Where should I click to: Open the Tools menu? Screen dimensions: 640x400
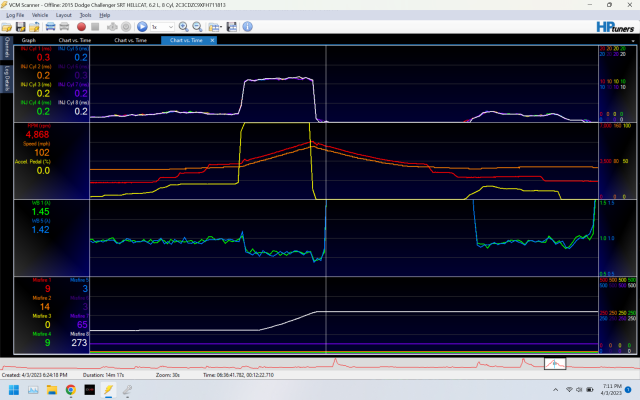(x=86, y=16)
